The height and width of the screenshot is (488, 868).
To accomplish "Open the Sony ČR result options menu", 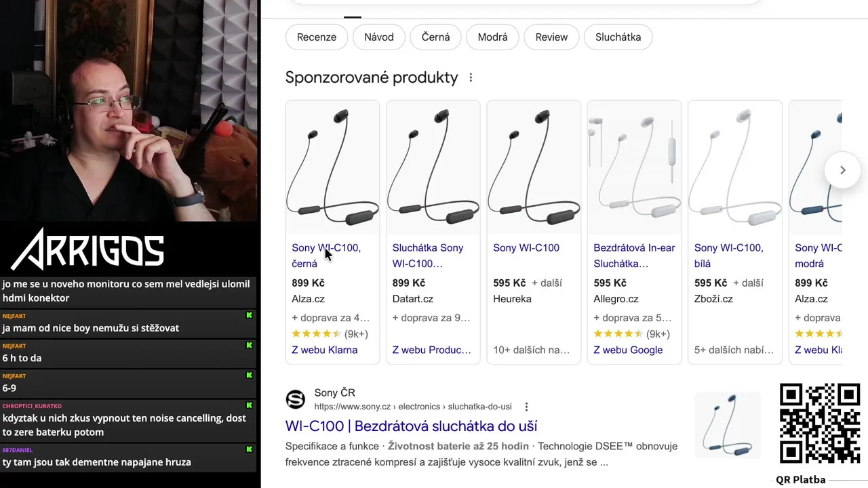I will [x=526, y=407].
